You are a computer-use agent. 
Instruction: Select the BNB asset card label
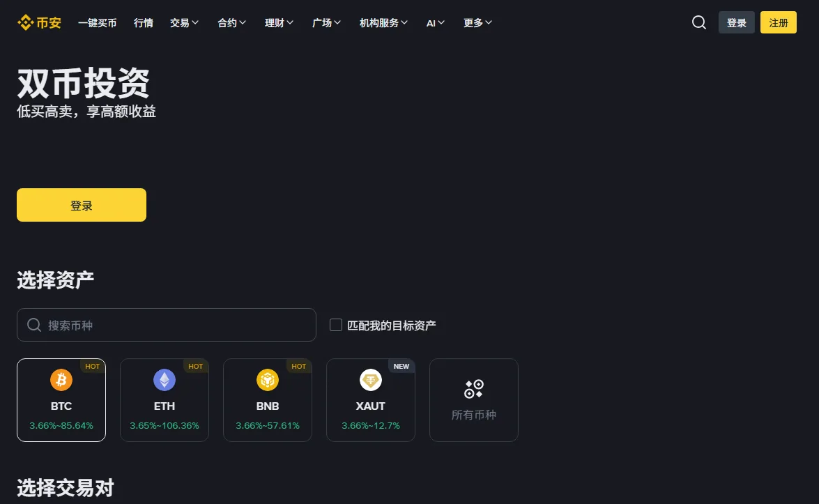tap(268, 406)
